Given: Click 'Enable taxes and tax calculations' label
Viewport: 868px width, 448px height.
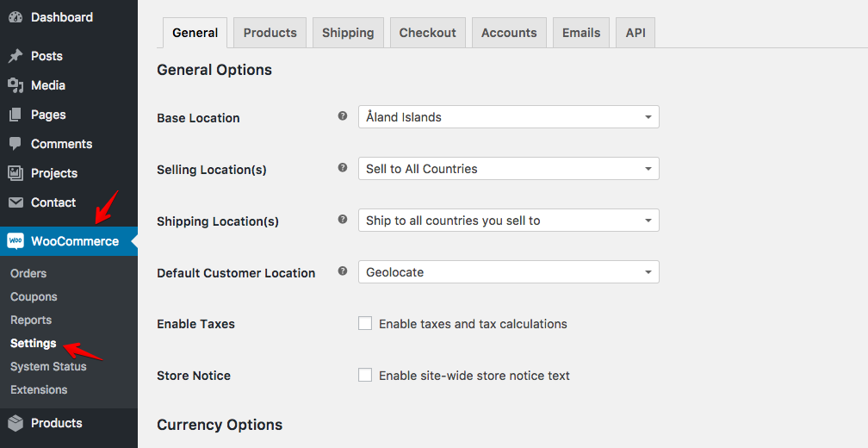Looking at the screenshot, I should [x=473, y=324].
